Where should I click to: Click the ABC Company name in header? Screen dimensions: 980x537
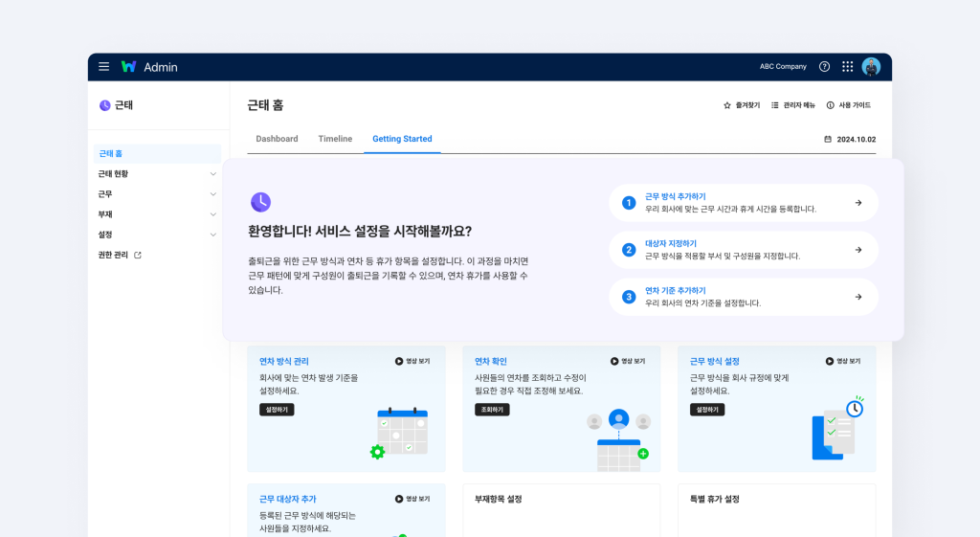tap(783, 67)
